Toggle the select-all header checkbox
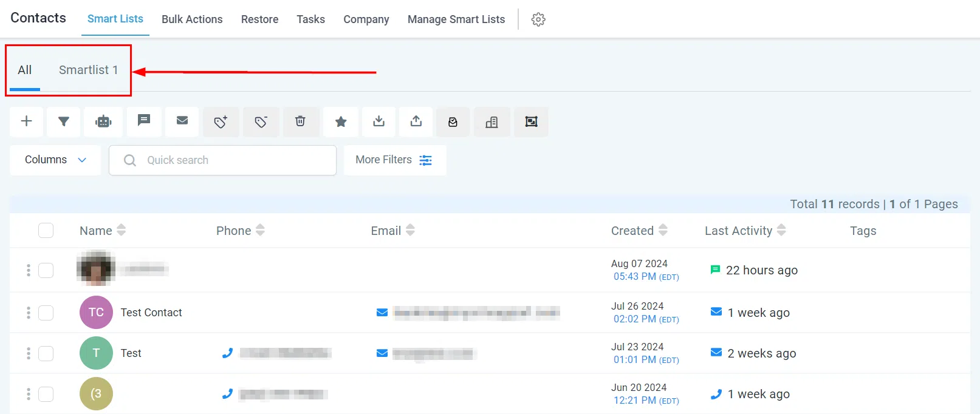This screenshot has width=980, height=414. [x=46, y=231]
